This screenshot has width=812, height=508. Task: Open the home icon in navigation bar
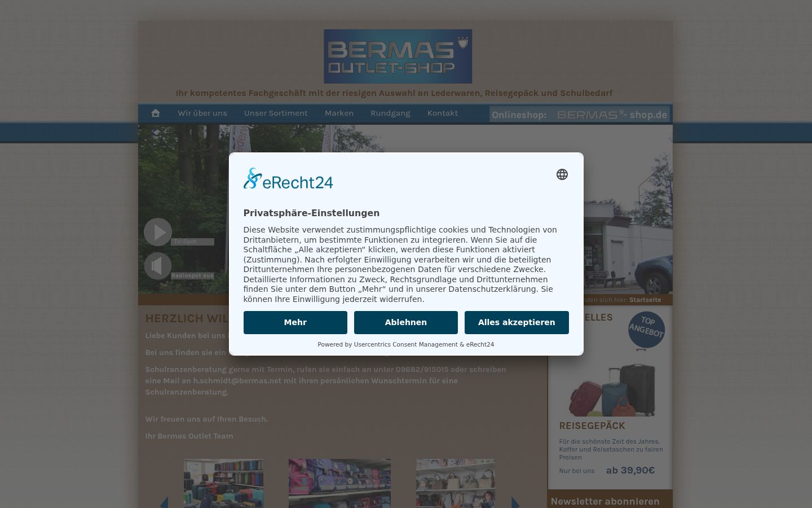156,113
